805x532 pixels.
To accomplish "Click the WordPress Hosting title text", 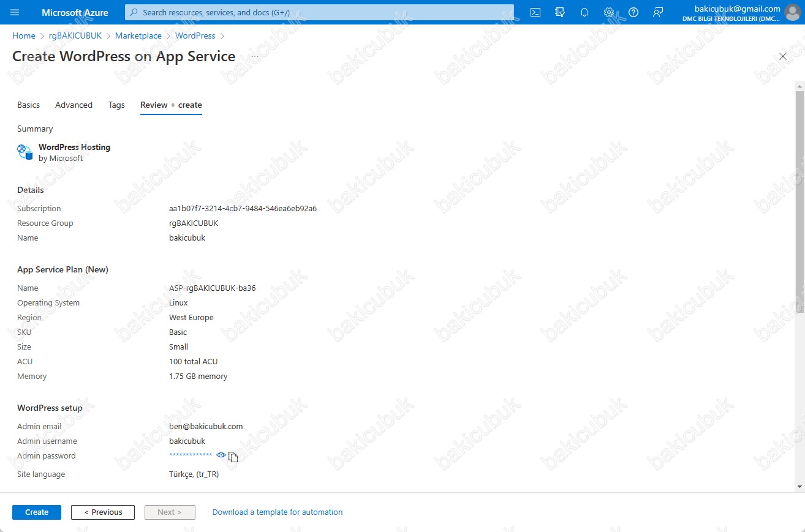I will click(74, 148).
